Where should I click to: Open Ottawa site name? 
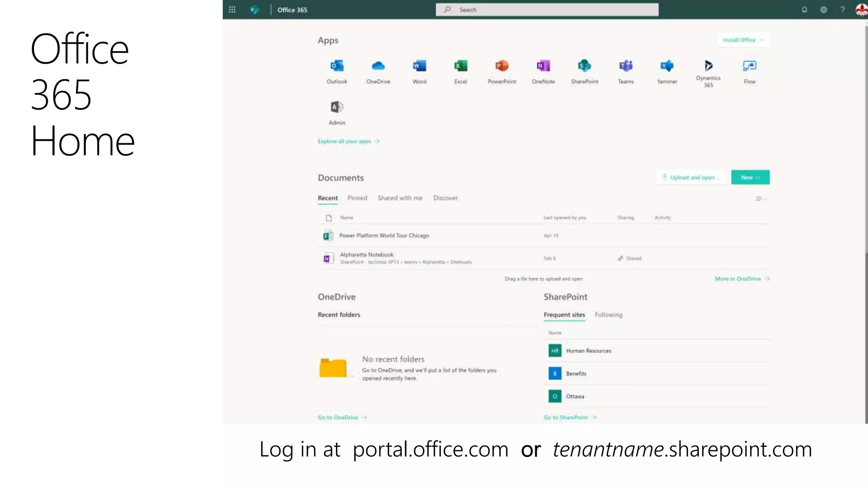575,396
